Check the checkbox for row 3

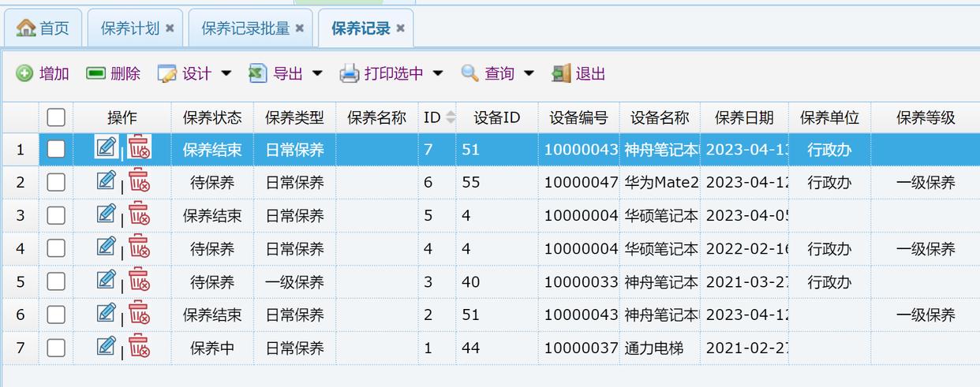[56, 215]
